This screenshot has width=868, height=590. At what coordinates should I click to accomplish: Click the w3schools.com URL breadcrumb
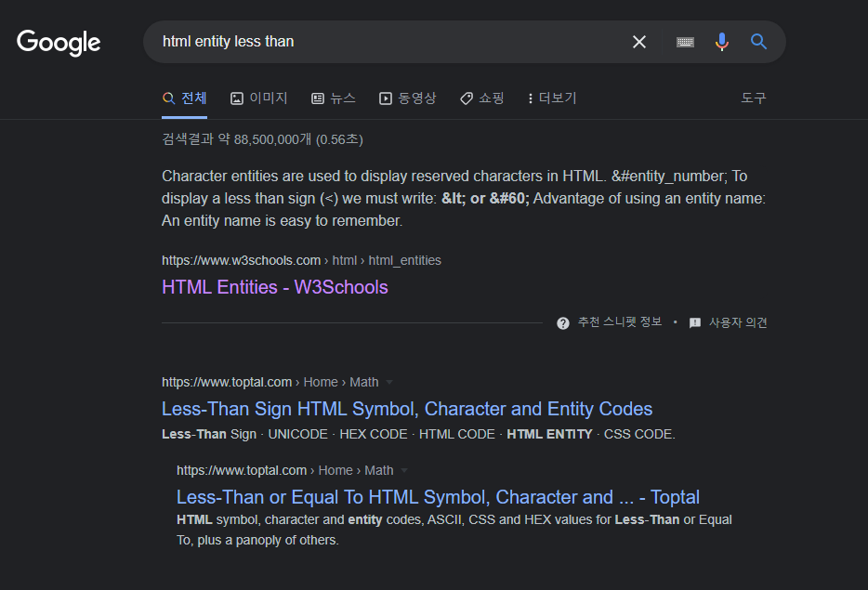(301, 261)
